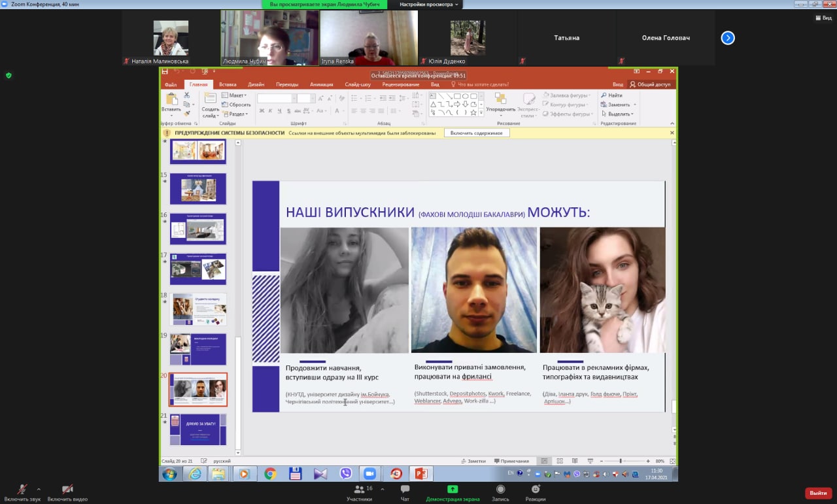Click the Включить содержимое button

coord(476,133)
